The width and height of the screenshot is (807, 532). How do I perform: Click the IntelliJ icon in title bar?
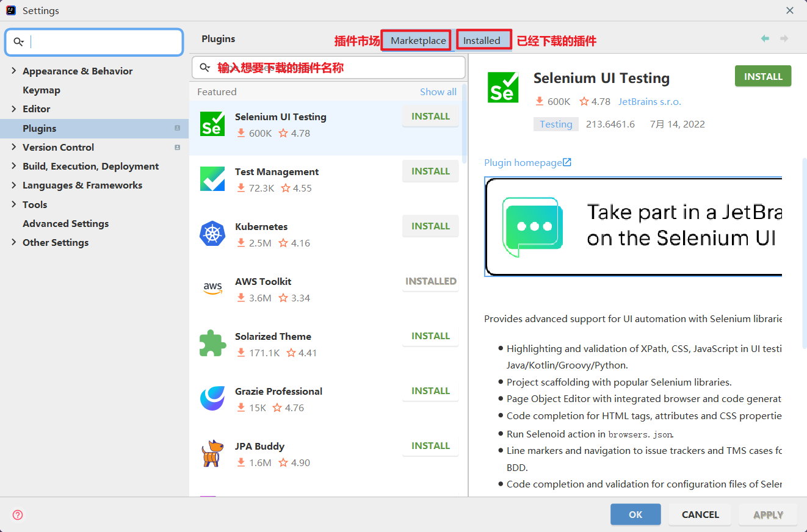(x=11, y=10)
